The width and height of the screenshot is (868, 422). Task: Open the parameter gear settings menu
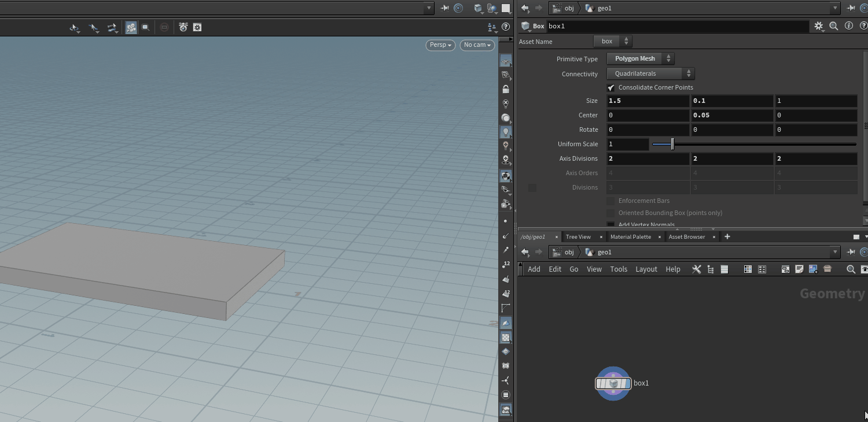coord(818,26)
